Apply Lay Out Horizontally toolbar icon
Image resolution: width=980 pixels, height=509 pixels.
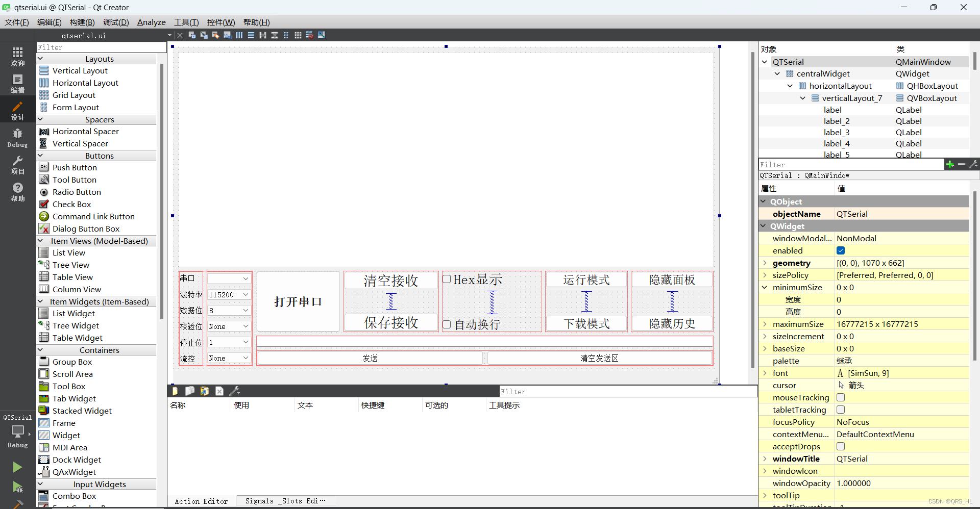[239, 35]
